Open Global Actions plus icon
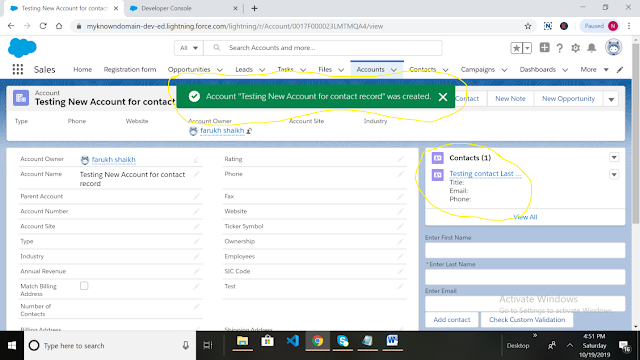640x360 pixels. (x=544, y=47)
